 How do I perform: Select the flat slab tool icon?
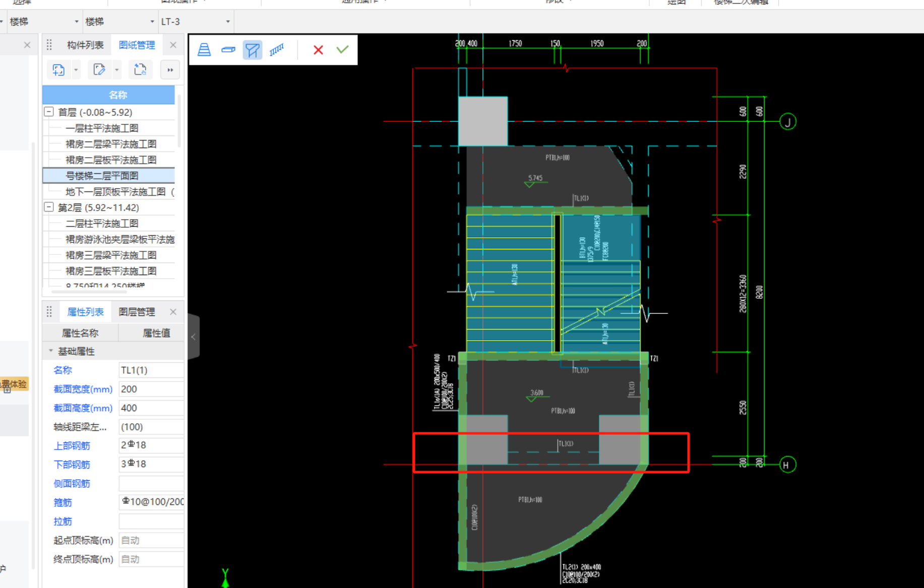pos(228,49)
